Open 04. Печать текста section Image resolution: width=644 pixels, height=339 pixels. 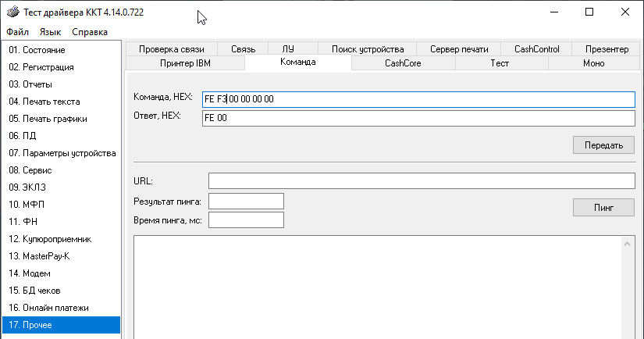pos(61,102)
